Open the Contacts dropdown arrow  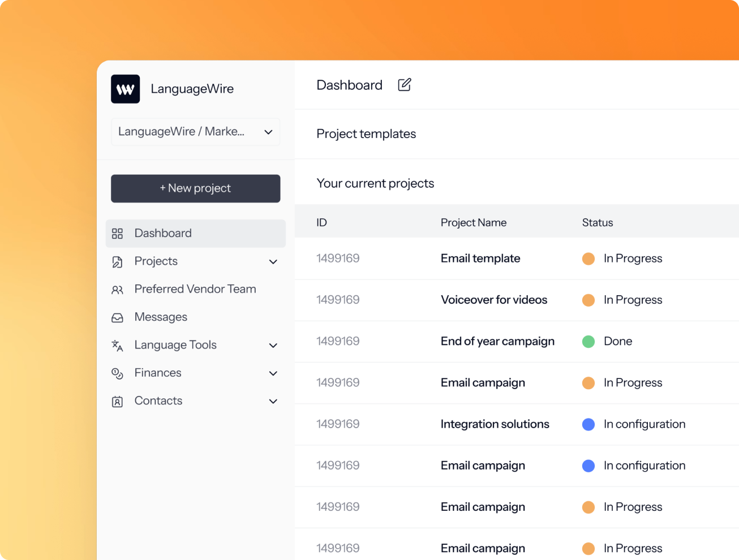pos(273,401)
